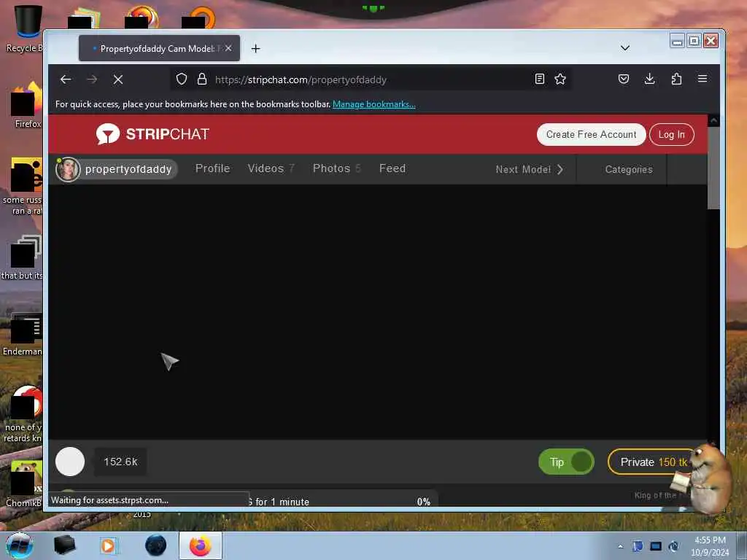Click the Next Model chevron arrow
The width and height of the screenshot is (747, 560).
pos(560,169)
